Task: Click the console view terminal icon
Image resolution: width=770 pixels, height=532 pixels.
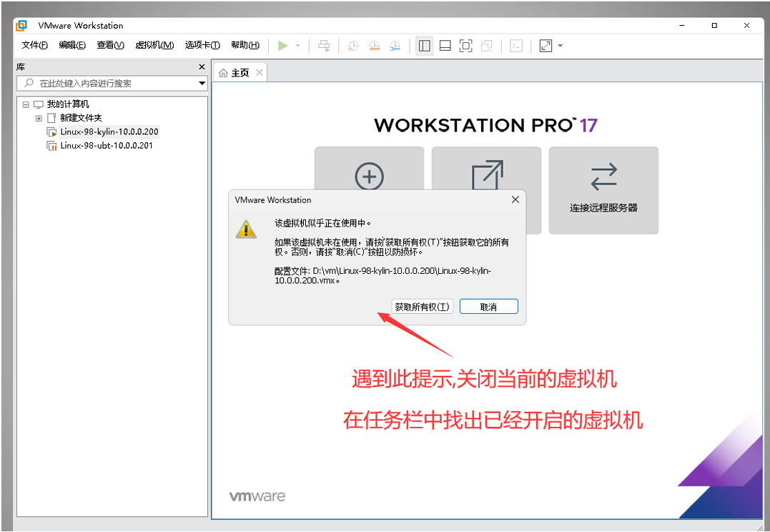Action: click(515, 46)
